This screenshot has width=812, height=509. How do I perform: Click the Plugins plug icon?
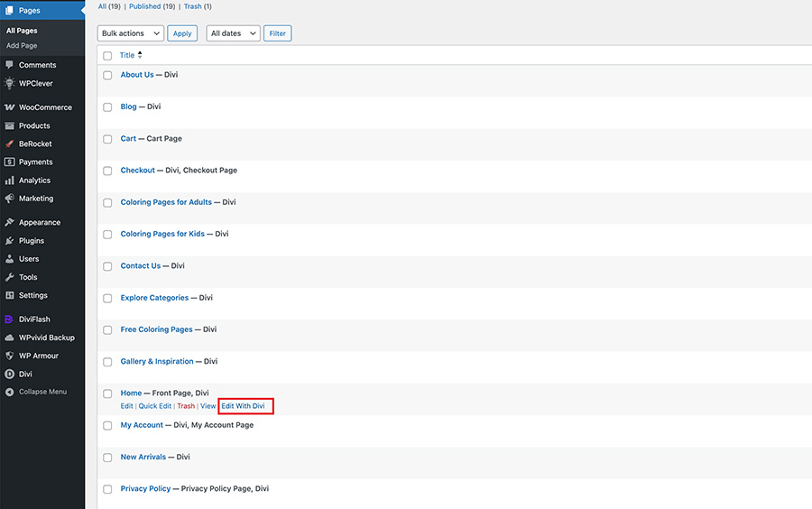click(9, 240)
